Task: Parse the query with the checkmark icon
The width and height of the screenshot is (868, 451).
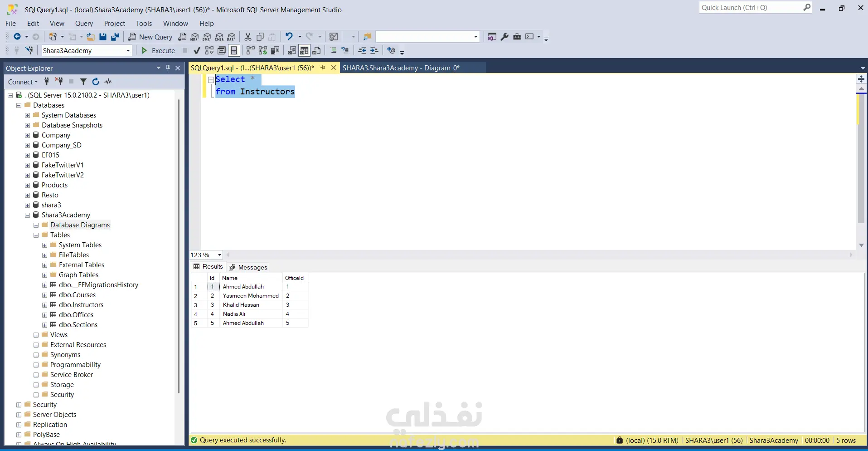Action: click(x=197, y=50)
